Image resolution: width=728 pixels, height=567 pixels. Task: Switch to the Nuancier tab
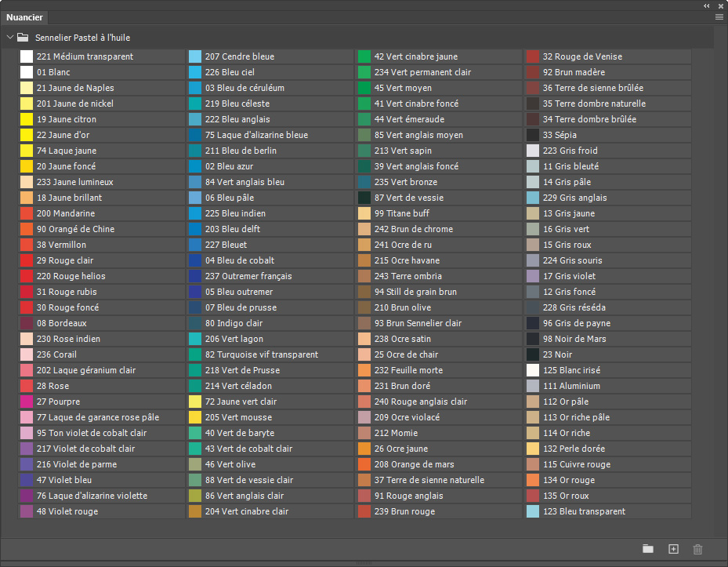tap(24, 17)
